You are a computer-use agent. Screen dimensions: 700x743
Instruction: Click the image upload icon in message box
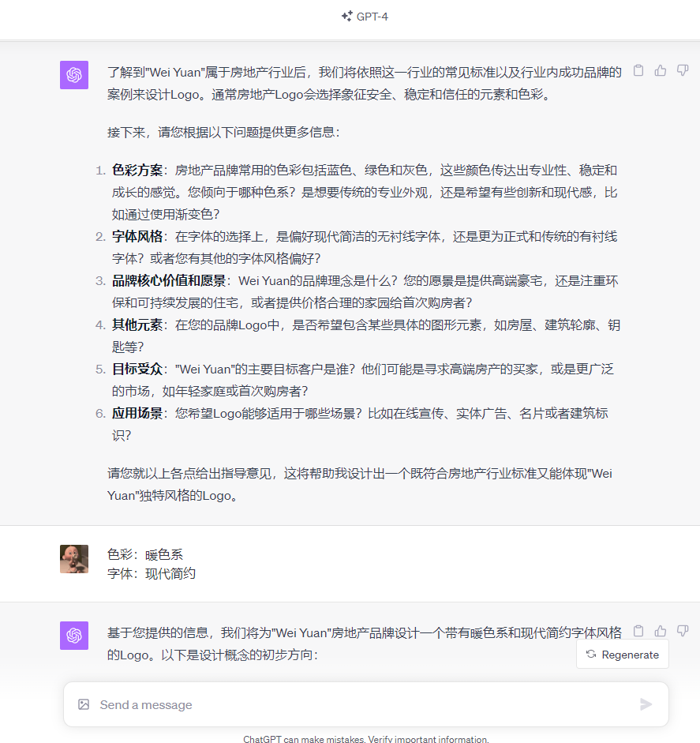84,704
